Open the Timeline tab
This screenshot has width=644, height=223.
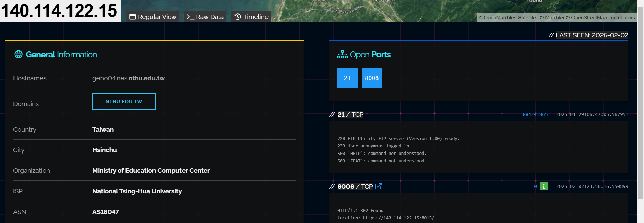(x=251, y=17)
